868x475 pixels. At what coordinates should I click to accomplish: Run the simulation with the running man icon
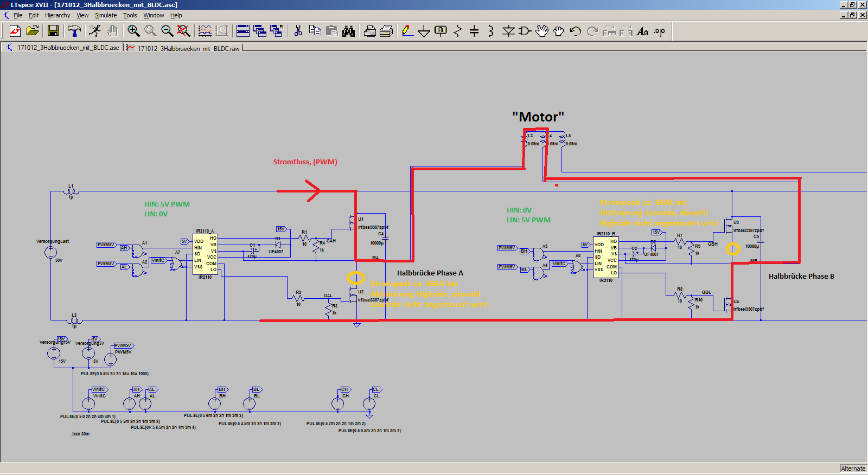[95, 31]
